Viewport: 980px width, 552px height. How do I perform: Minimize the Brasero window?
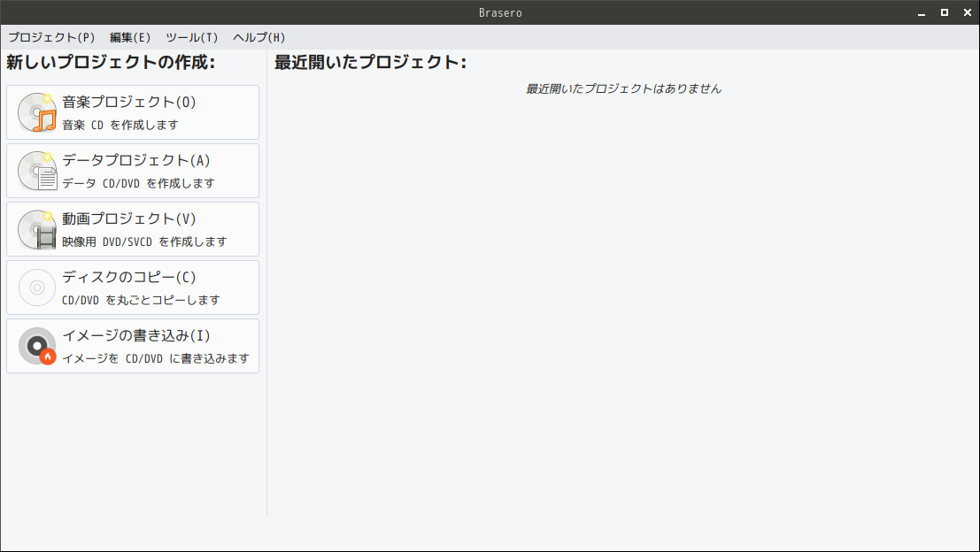pyautogui.click(x=922, y=12)
